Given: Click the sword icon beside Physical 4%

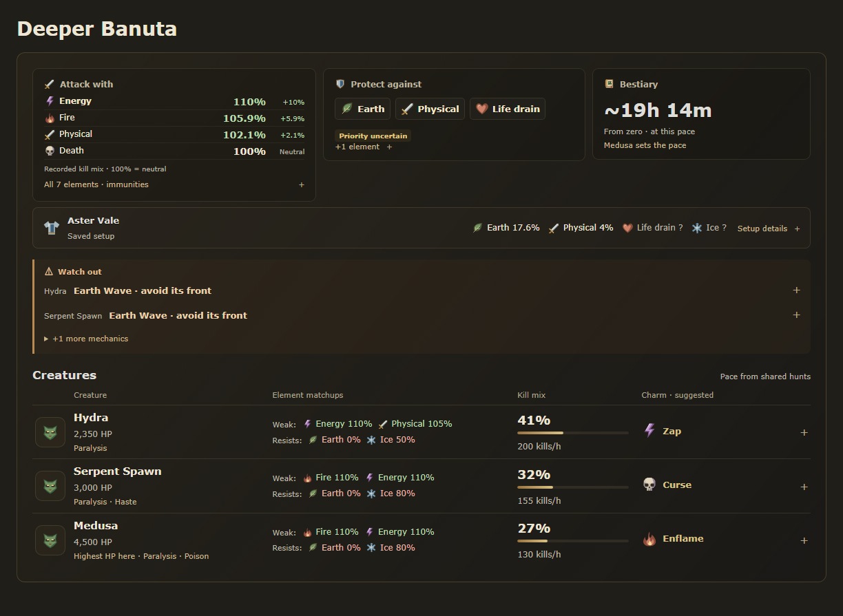Looking at the screenshot, I should click(554, 228).
